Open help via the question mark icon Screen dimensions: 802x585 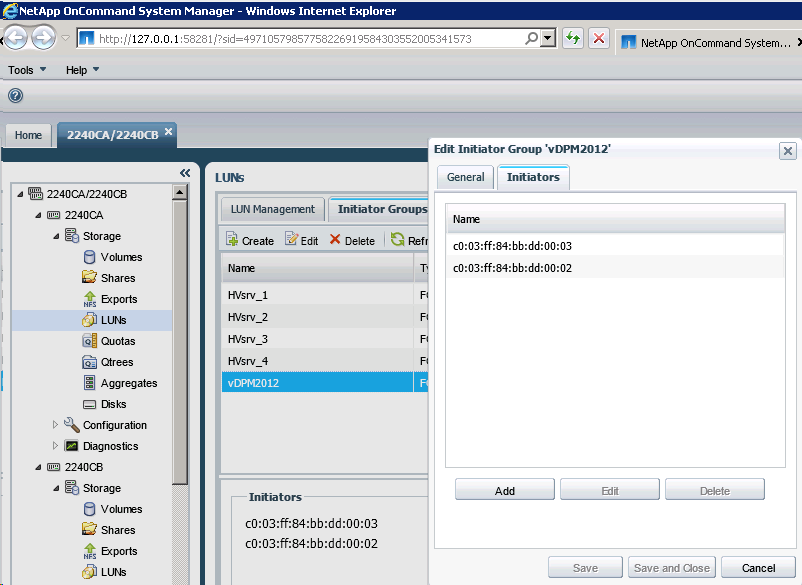click(15, 95)
